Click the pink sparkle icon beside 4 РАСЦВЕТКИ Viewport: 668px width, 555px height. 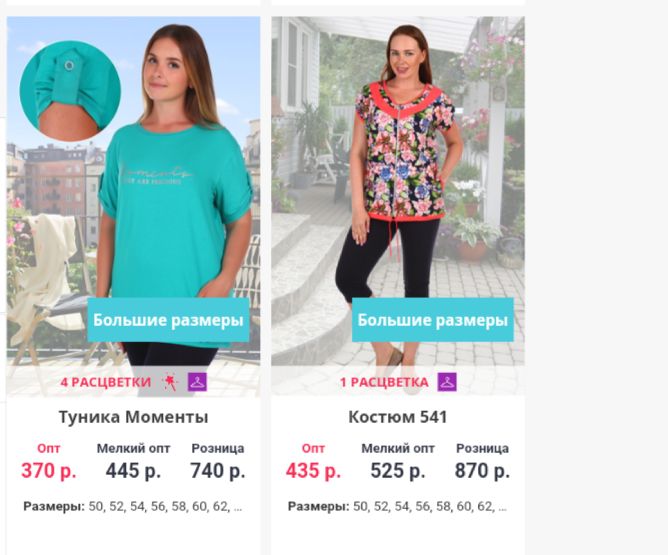170,382
